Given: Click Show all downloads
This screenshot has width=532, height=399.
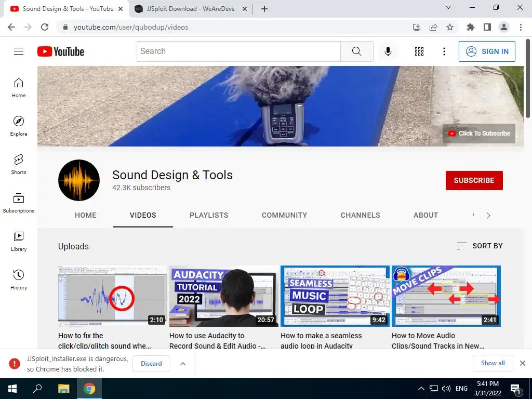Looking at the screenshot, I should (493, 363).
